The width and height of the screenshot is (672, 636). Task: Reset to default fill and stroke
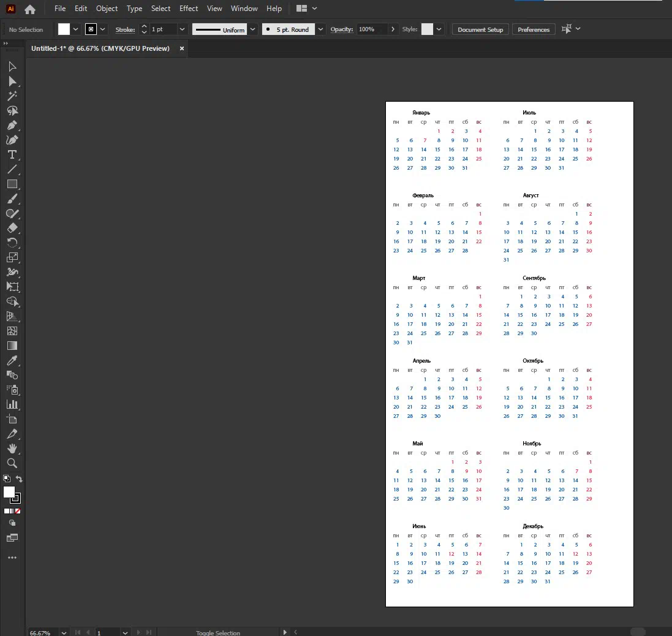coord(6,479)
